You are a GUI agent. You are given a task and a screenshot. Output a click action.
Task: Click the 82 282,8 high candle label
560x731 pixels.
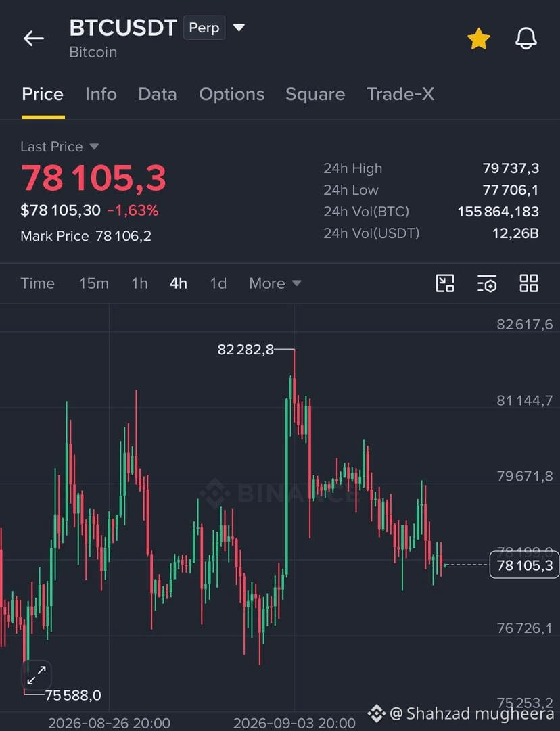[246, 349]
